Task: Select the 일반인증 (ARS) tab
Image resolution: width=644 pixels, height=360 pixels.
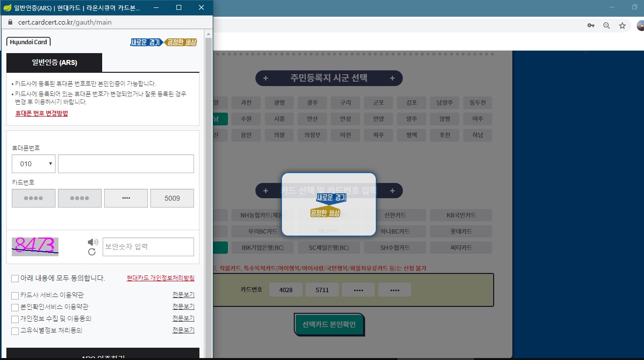Action: coord(55,62)
